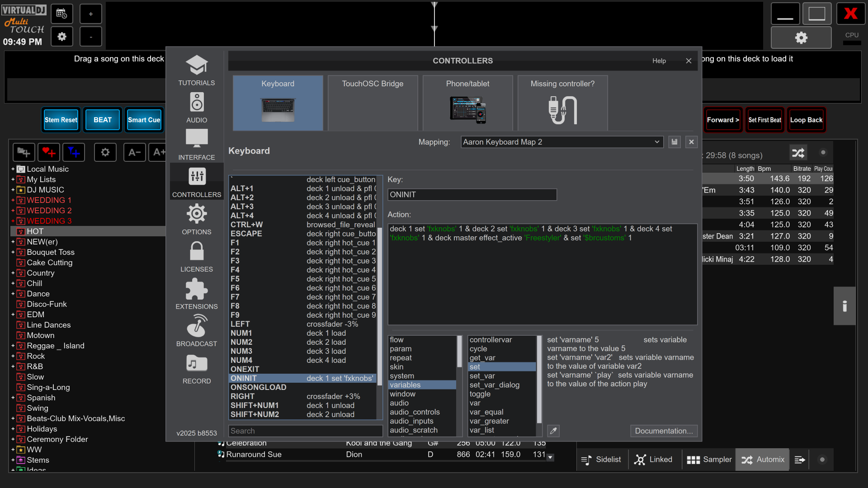This screenshot has height=488, width=868.
Task: Click the minus zoom button
Action: 90,36
